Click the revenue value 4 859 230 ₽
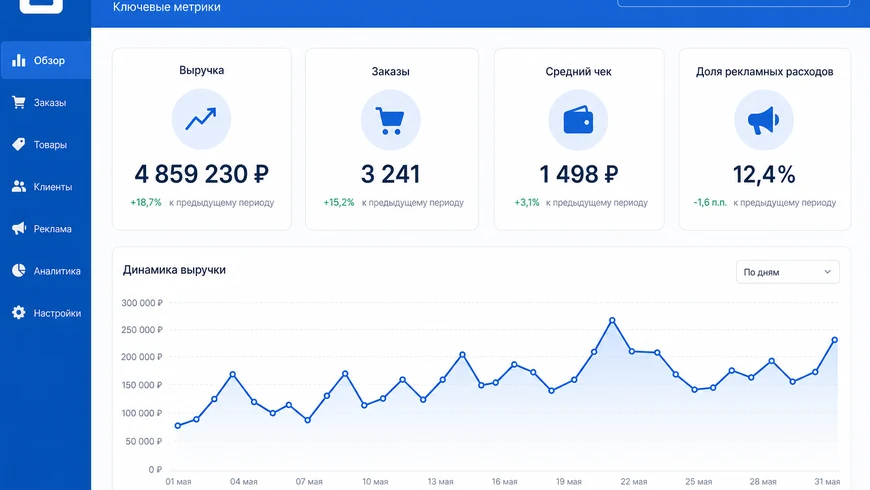This screenshot has height=490, width=870. [x=201, y=174]
